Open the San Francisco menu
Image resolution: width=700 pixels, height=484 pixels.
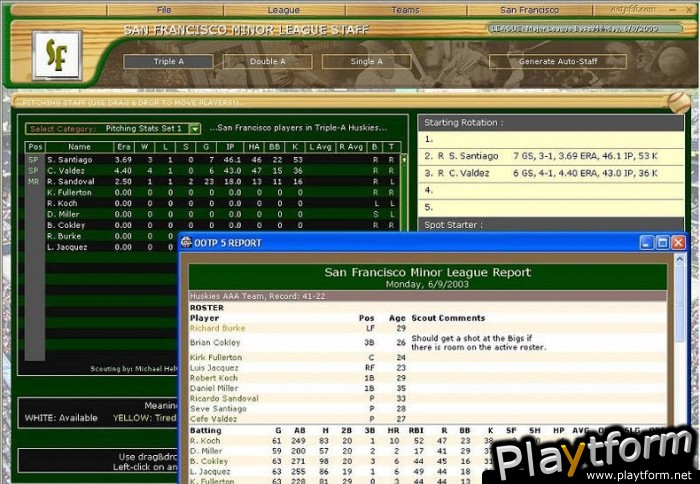tap(529, 10)
